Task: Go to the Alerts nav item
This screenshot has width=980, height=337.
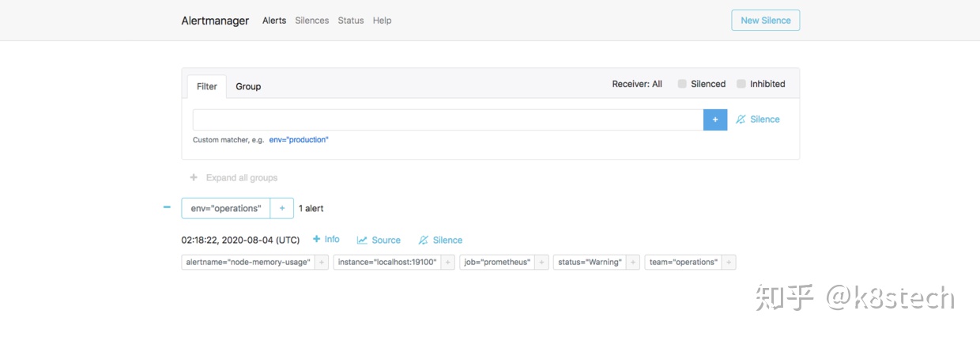Action: click(x=274, y=21)
